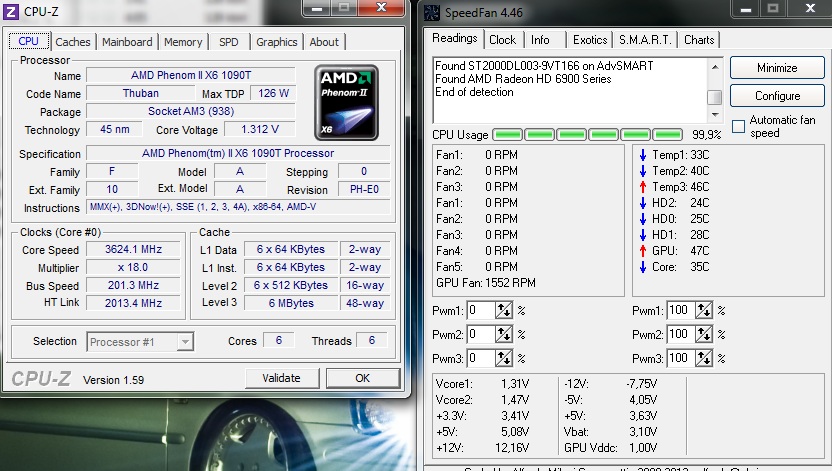Screen dimensions: 832x471
Task: Click the Multiplier value x 18.0
Action: (133, 267)
